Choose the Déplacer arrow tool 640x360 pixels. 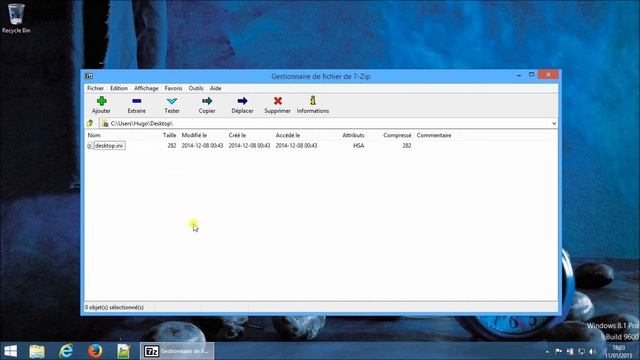coord(242,101)
